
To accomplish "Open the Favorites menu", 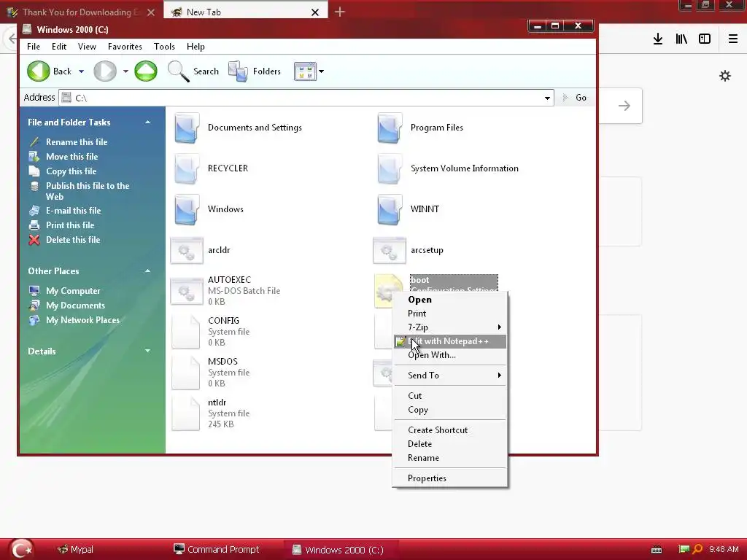I will pyautogui.click(x=125, y=47).
